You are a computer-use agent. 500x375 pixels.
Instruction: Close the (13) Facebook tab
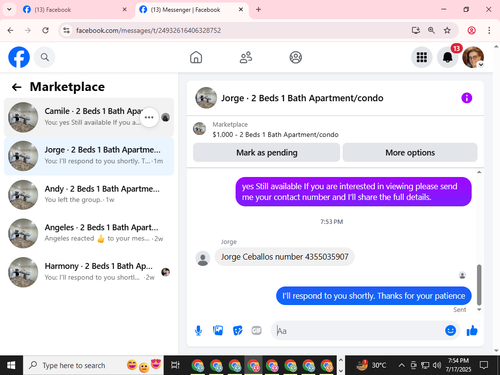(124, 10)
